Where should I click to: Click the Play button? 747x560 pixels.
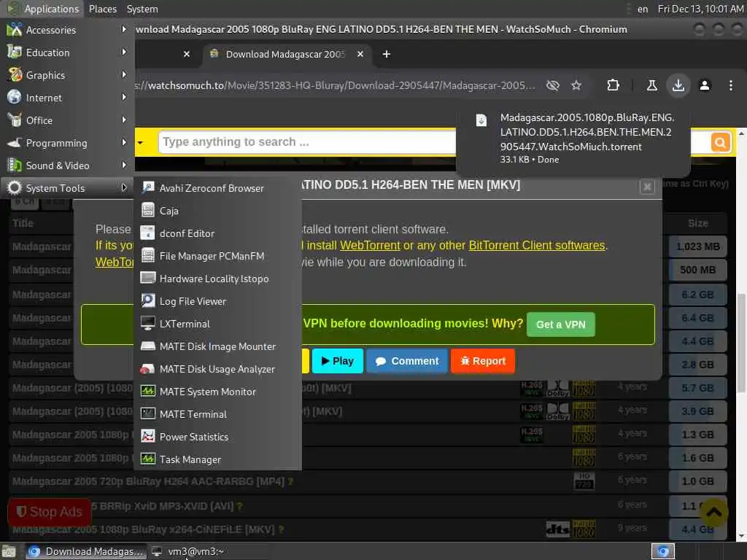click(x=337, y=361)
